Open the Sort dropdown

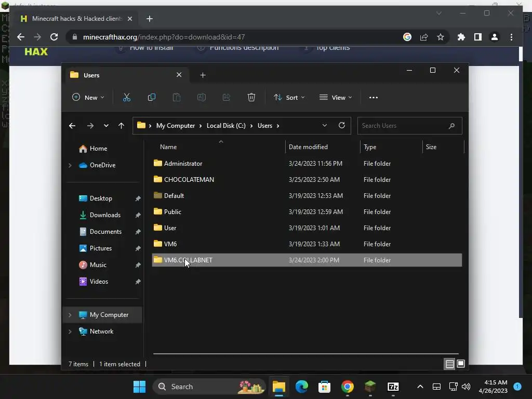click(x=289, y=97)
